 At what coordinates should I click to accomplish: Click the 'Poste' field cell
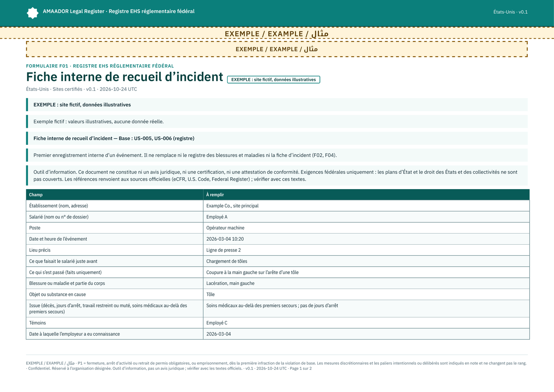click(114, 228)
